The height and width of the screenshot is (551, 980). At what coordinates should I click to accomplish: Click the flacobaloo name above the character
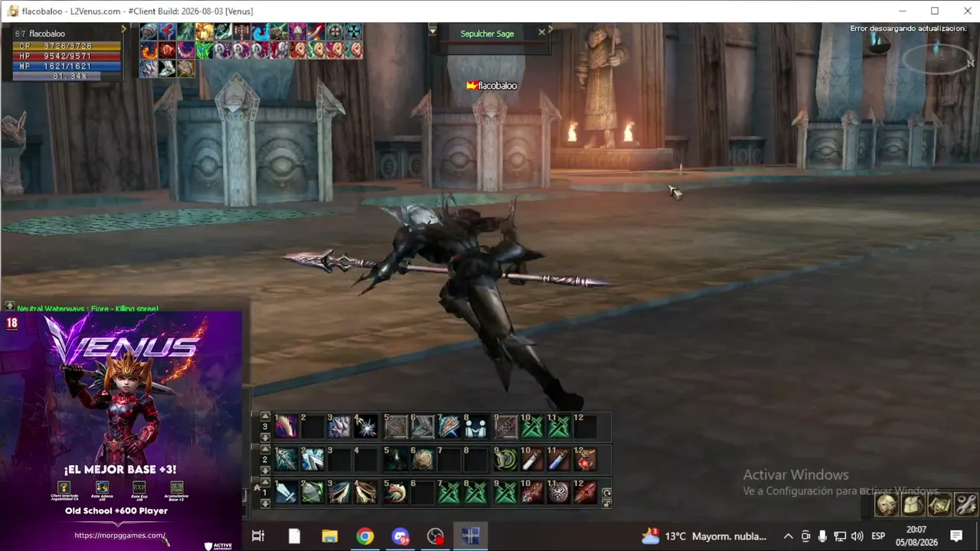click(497, 86)
